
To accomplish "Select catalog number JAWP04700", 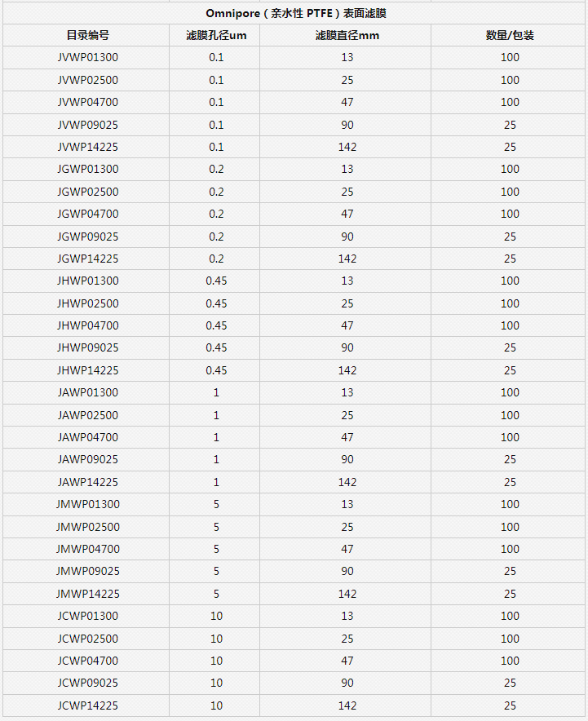I will [88, 437].
